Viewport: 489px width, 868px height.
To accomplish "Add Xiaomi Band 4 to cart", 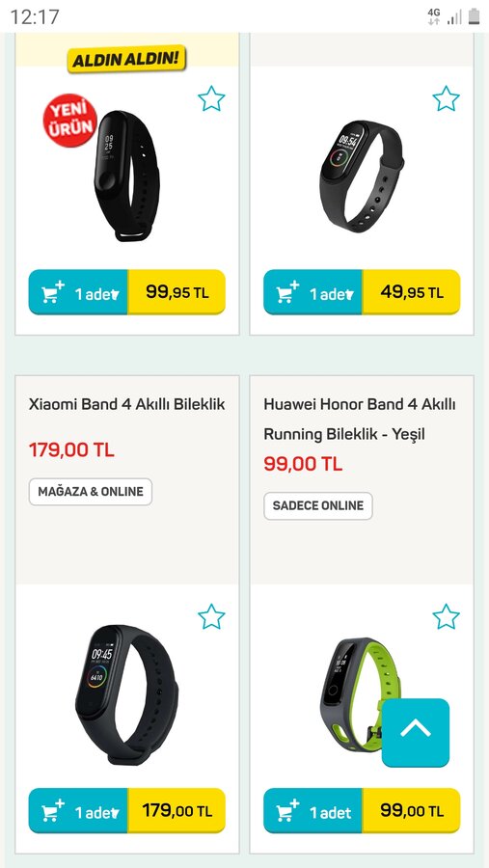I will point(53,810).
